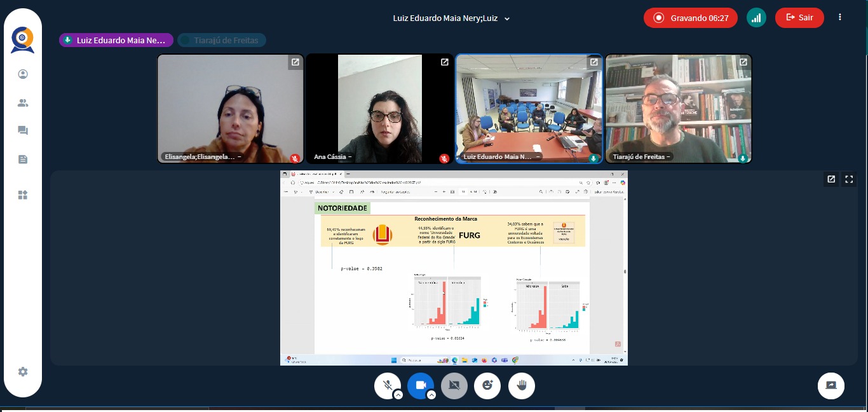The image size is (868, 412).
Task: Open the meeting title dropdown
Action: pyautogui.click(x=506, y=19)
